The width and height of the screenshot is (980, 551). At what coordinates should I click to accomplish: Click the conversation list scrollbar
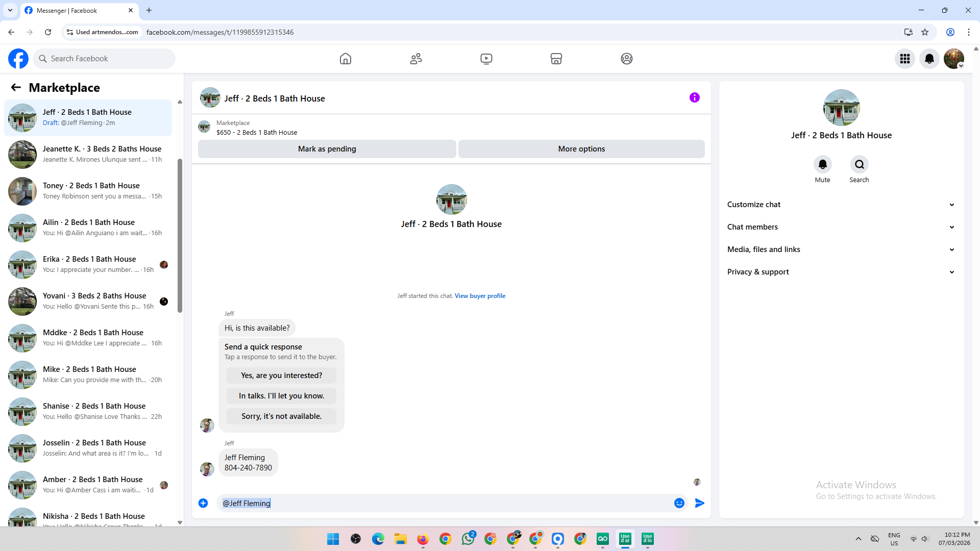(180, 235)
